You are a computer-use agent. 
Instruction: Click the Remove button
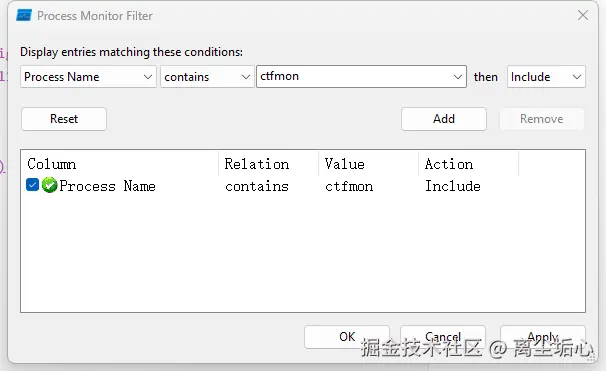pyautogui.click(x=541, y=119)
